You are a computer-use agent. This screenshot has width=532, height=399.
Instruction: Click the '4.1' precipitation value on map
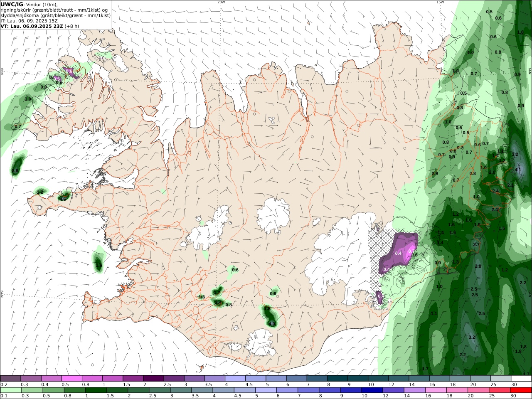518,170
